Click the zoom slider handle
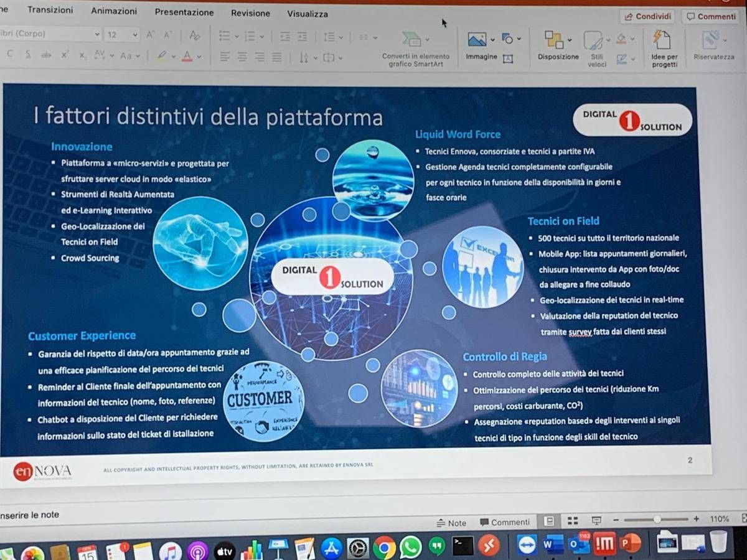The image size is (747, 560). click(x=657, y=519)
